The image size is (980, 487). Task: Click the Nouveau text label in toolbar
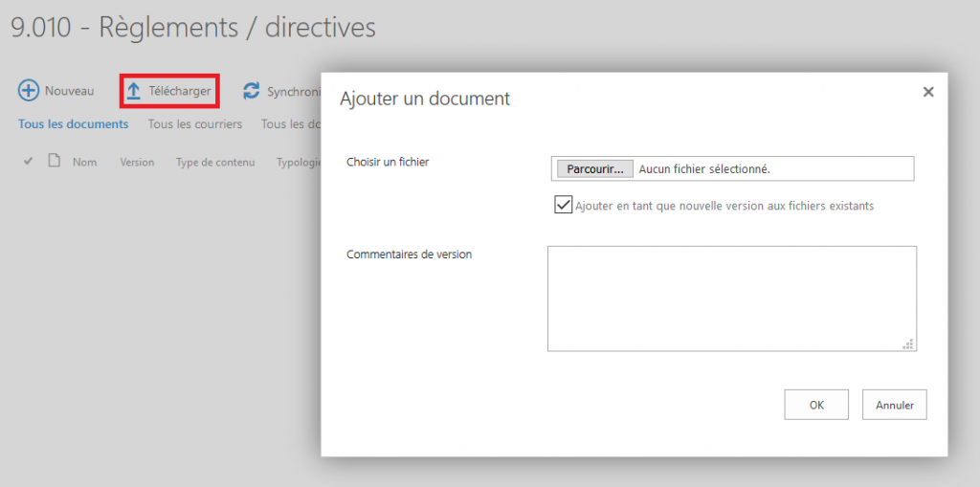point(70,91)
